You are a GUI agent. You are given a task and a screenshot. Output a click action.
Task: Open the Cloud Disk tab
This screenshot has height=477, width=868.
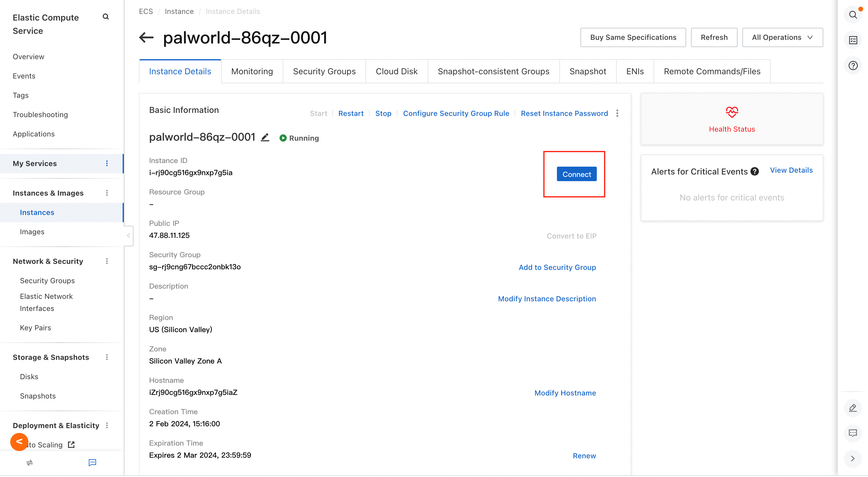[x=397, y=72]
